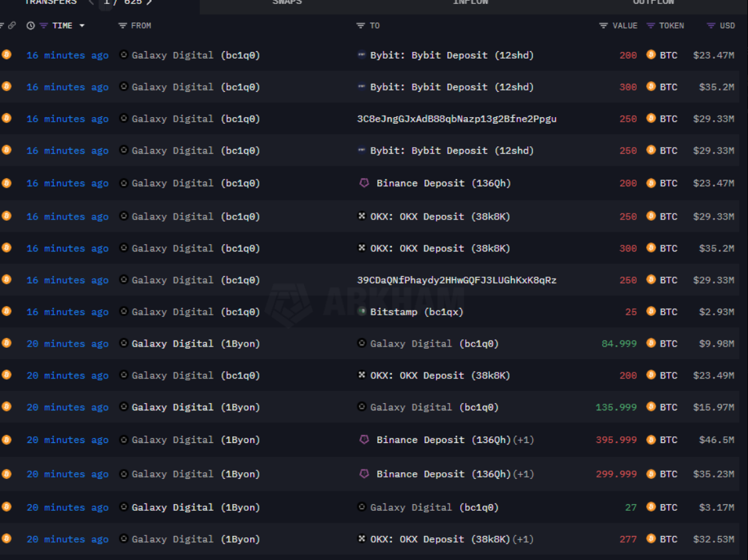Viewport: 748px width, 560px height.
Task: Open Galaxy Digital (bc1q0) recipient in 135.999 row
Action: click(434, 407)
